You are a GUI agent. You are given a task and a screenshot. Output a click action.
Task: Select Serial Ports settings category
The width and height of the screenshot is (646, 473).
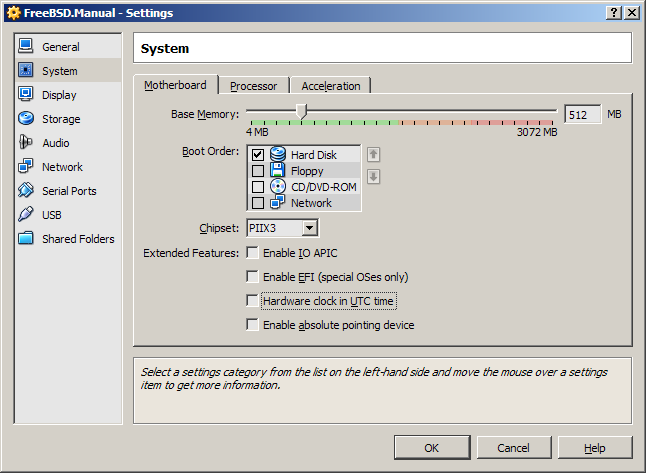pos(68,191)
